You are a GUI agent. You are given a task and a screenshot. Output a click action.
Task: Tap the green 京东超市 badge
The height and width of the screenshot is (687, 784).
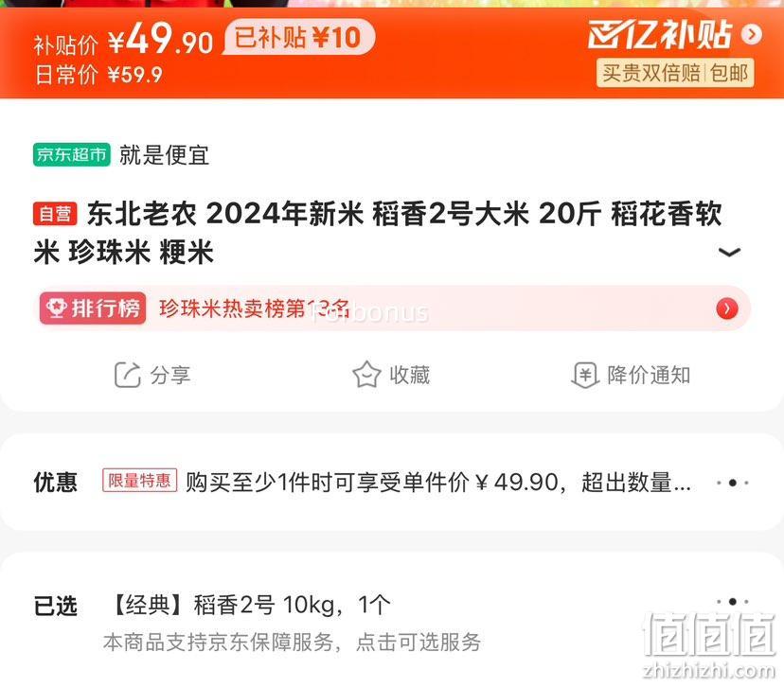(x=72, y=154)
